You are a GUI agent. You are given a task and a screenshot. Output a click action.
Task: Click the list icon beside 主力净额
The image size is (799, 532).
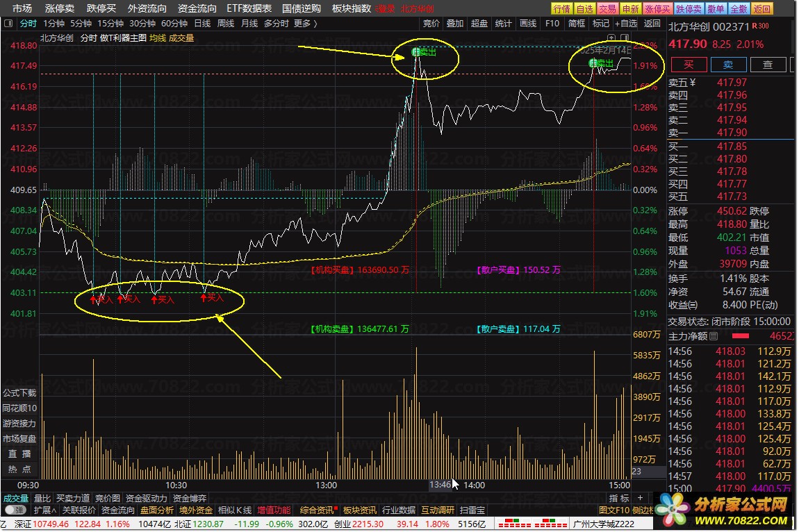(x=714, y=336)
